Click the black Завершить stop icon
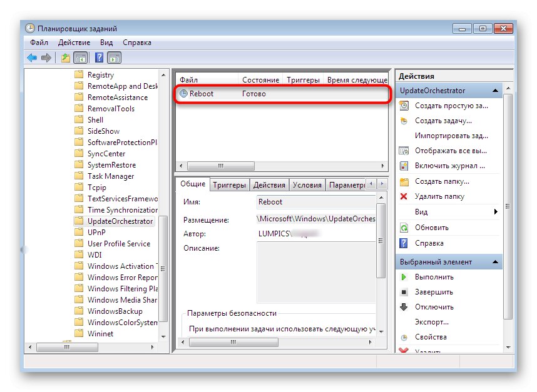The image size is (537, 392). point(404,292)
